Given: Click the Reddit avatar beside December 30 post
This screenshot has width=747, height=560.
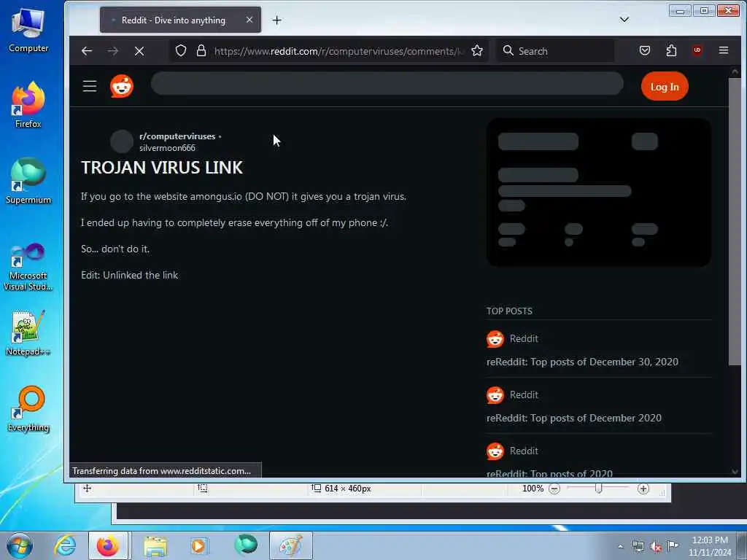Looking at the screenshot, I should pyautogui.click(x=495, y=339).
